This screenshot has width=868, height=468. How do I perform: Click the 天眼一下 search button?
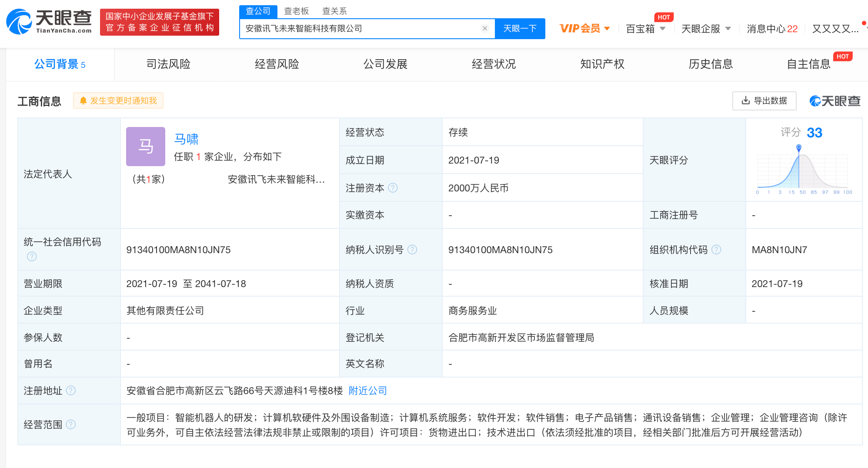[x=520, y=28]
